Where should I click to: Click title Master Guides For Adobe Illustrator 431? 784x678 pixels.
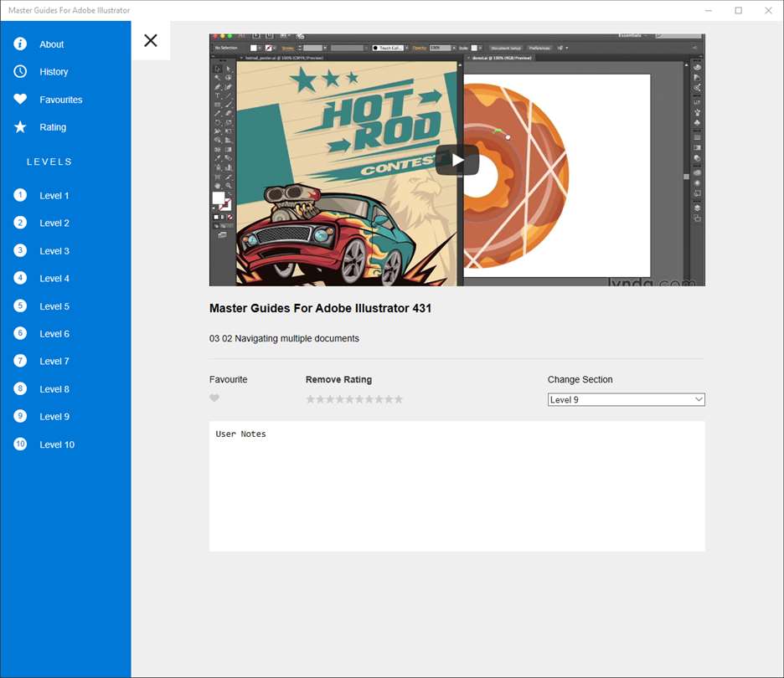point(320,308)
